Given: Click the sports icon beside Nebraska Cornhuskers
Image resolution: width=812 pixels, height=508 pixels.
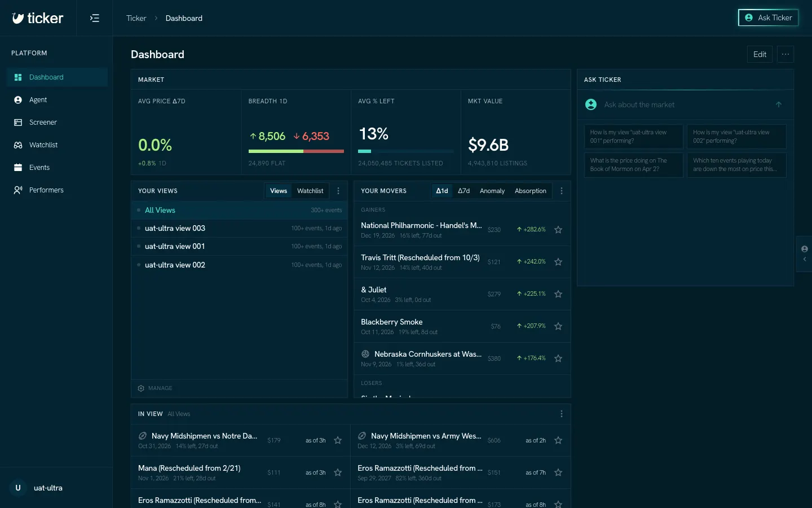Looking at the screenshot, I should click(x=365, y=354).
